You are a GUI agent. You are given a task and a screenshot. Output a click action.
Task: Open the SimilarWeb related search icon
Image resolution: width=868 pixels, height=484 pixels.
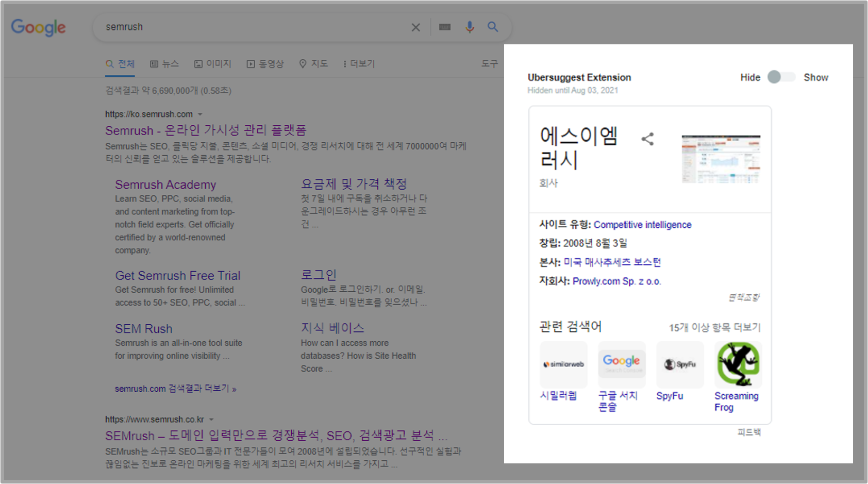pyautogui.click(x=563, y=364)
